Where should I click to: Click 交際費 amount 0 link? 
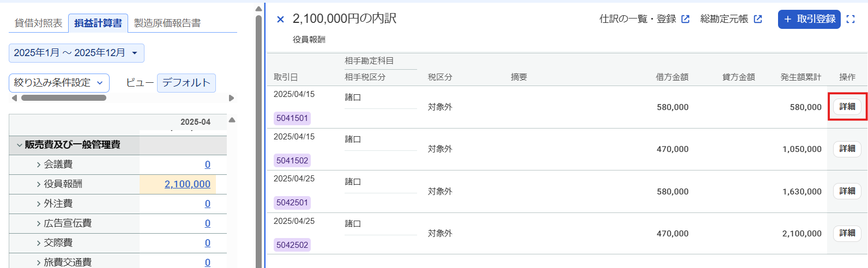point(208,243)
